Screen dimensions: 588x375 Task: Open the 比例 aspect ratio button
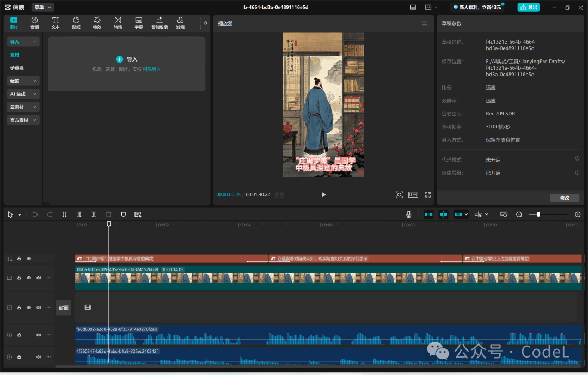(413, 195)
